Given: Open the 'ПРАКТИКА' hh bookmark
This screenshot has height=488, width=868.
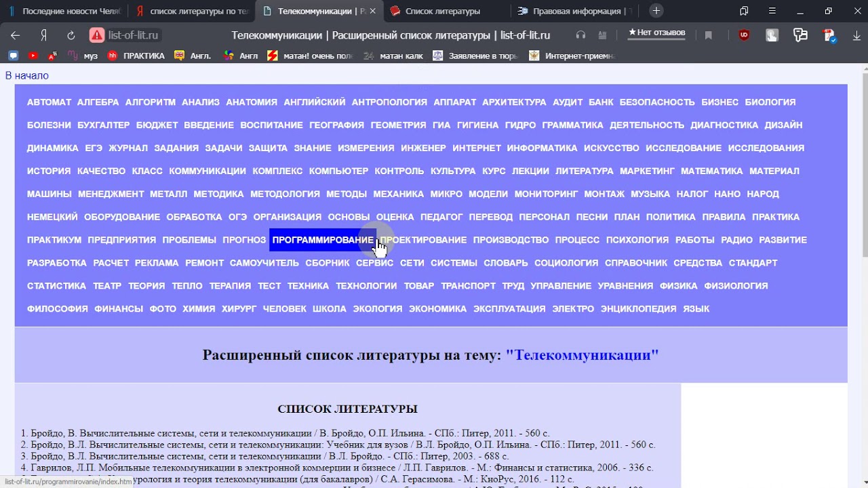Looking at the screenshot, I should pyautogui.click(x=136, y=56).
